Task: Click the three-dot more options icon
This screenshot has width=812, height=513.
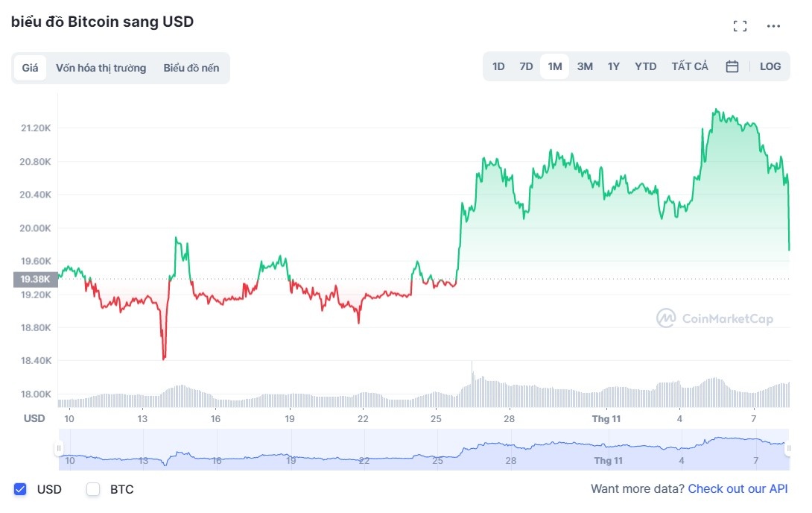Action: [x=773, y=25]
